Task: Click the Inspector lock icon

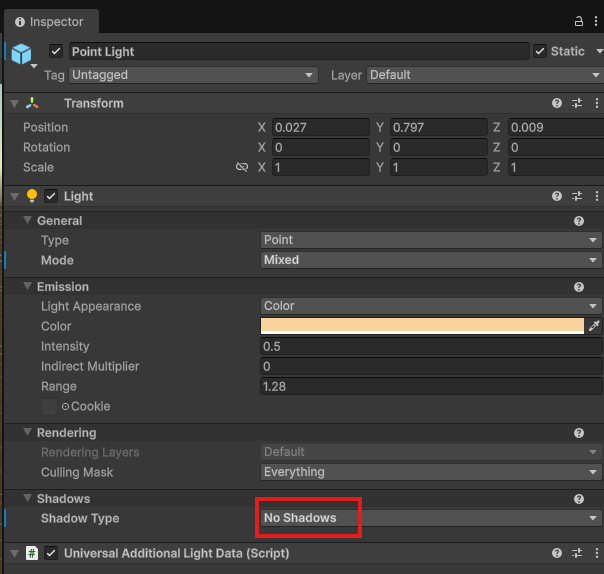Action: (x=578, y=21)
